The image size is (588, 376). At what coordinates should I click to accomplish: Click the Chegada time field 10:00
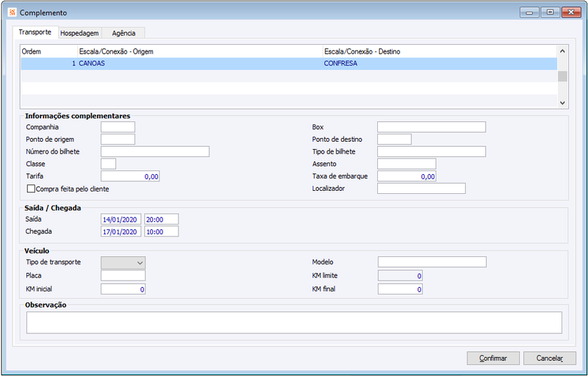coord(161,231)
